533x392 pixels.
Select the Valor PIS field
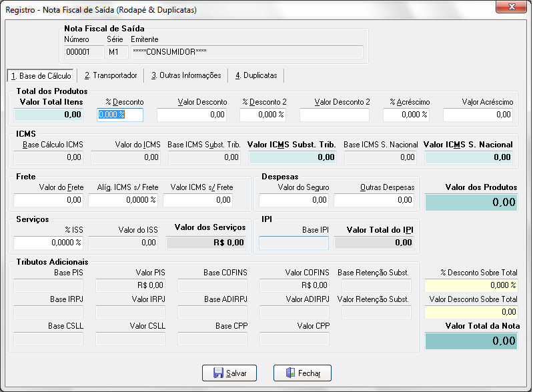point(131,286)
